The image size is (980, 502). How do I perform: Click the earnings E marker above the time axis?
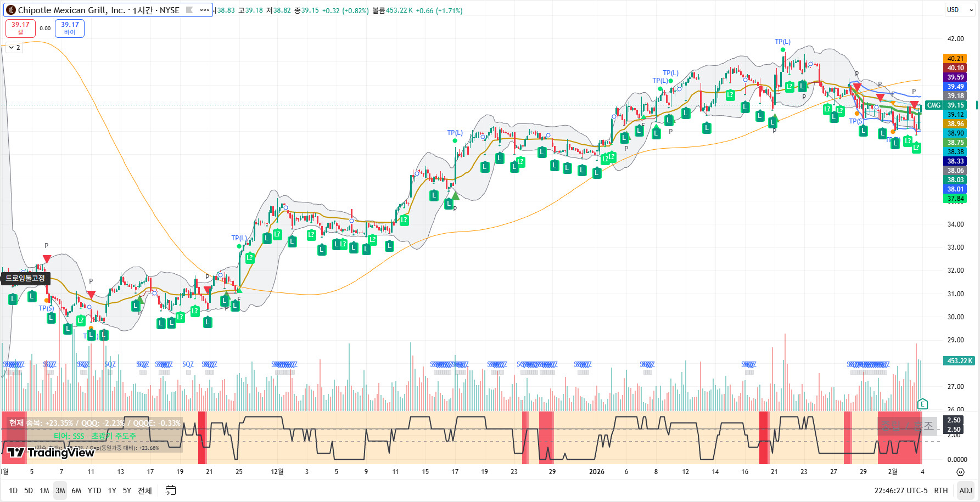922,404
